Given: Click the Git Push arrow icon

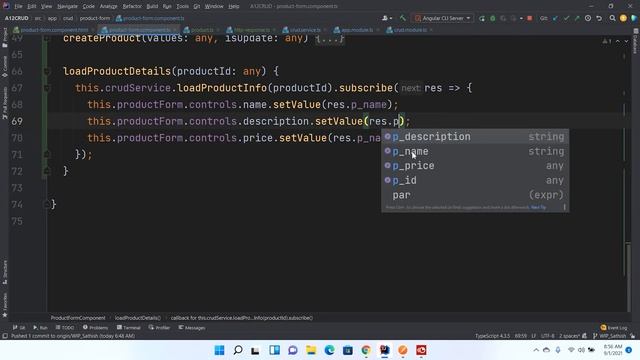Looking at the screenshot, I should pos(577,18).
